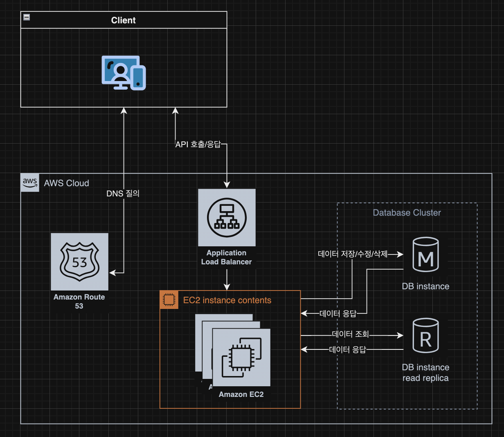
Task: Click the 데이터 응답 label from read replica
Action: (x=347, y=349)
